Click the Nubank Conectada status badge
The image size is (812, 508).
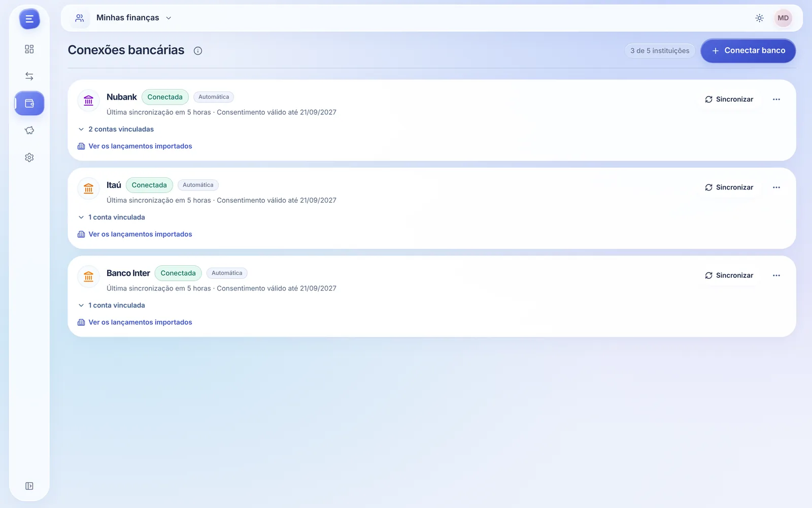(x=165, y=97)
